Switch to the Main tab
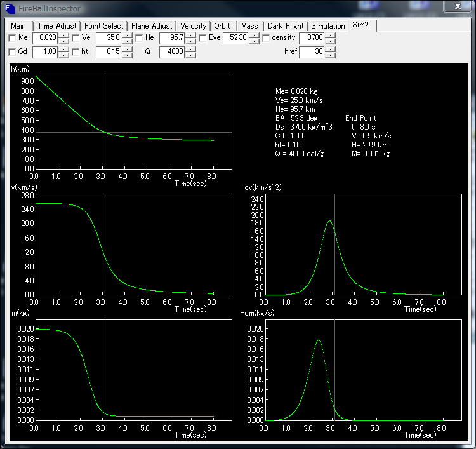The height and width of the screenshot is (449, 476). (18, 26)
